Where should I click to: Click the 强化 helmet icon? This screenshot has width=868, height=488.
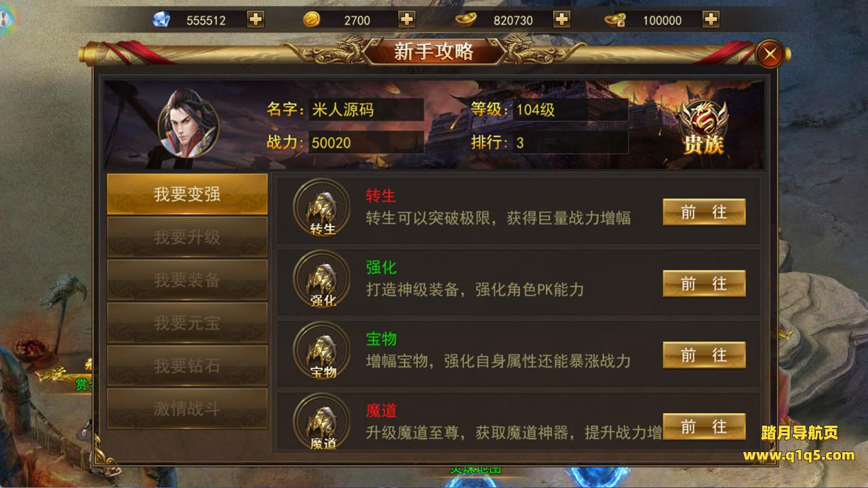pos(322,279)
